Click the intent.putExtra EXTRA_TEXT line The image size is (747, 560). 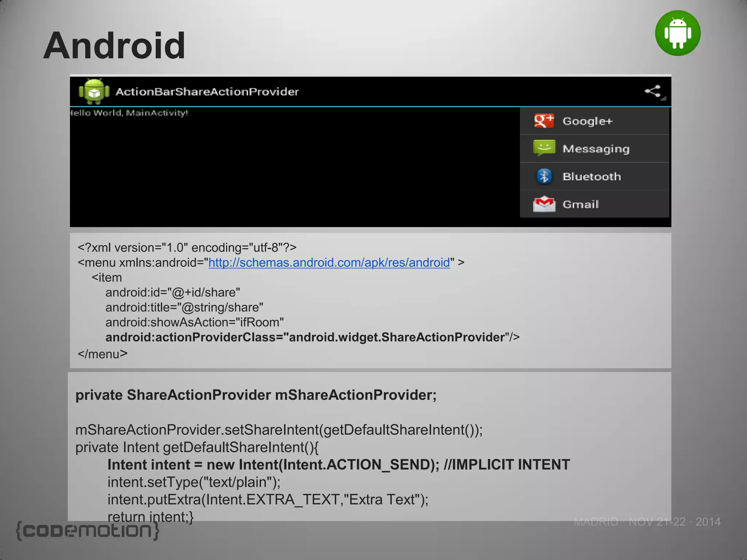[x=268, y=499]
